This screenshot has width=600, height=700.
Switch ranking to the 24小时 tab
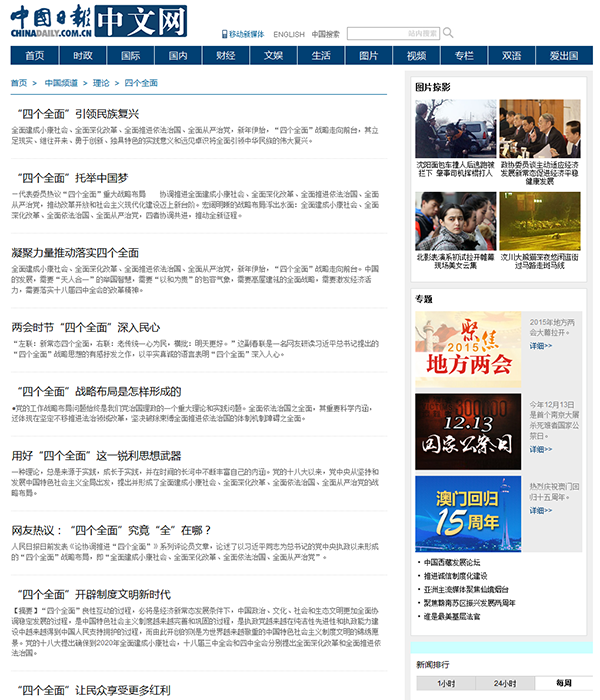(x=504, y=682)
